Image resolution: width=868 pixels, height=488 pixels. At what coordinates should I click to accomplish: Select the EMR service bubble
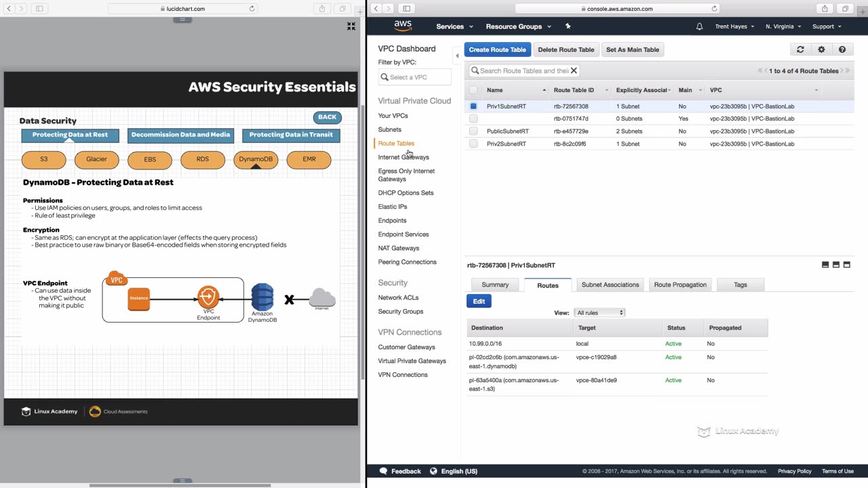tap(309, 159)
